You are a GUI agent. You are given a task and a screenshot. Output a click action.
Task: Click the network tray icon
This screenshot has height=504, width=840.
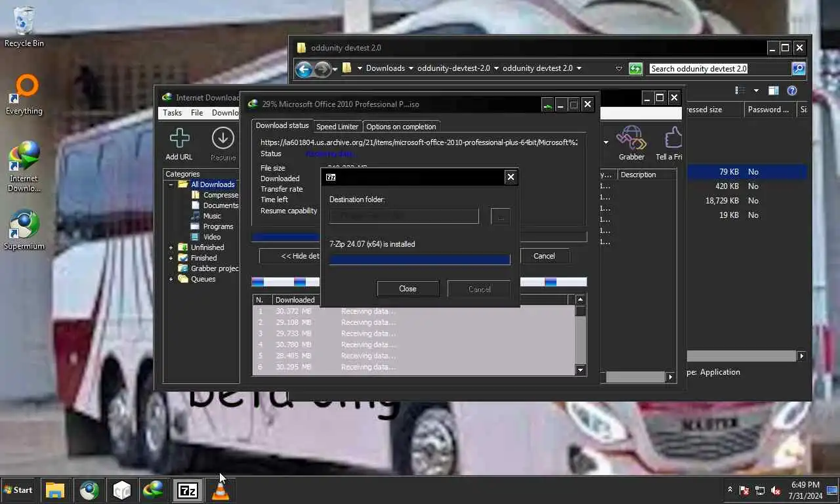point(760,490)
